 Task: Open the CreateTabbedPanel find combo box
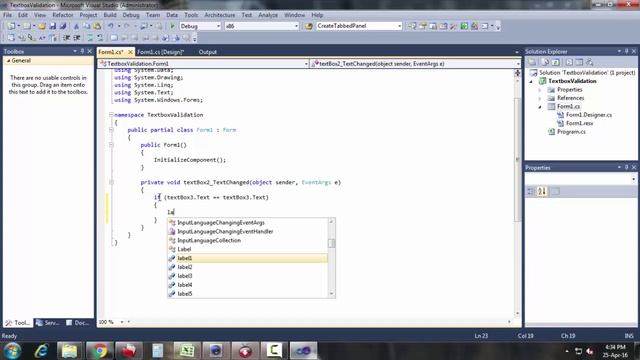point(400,26)
